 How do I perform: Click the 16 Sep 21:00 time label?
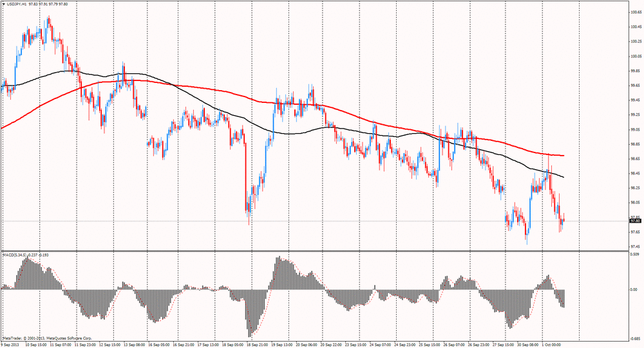184,345
